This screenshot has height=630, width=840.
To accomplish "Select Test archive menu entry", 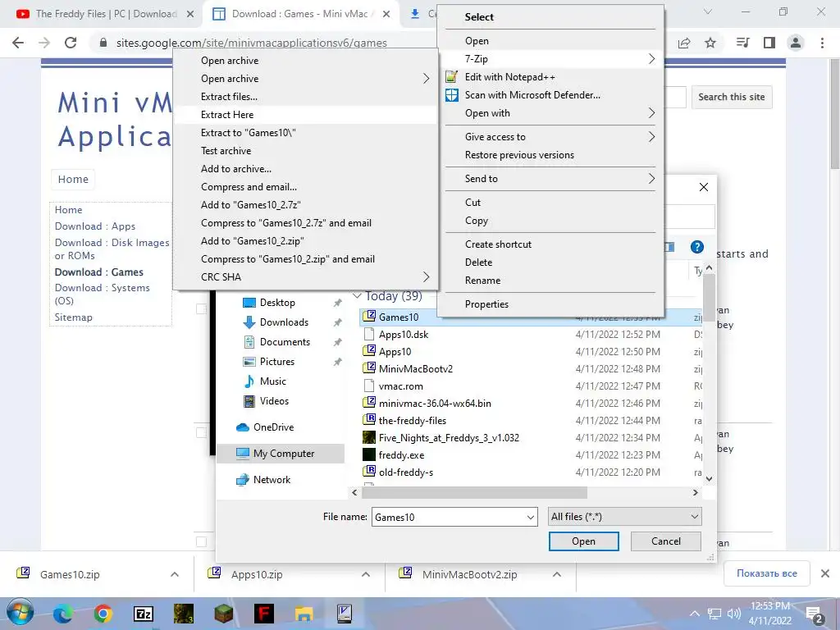I will pyautogui.click(x=305, y=151).
